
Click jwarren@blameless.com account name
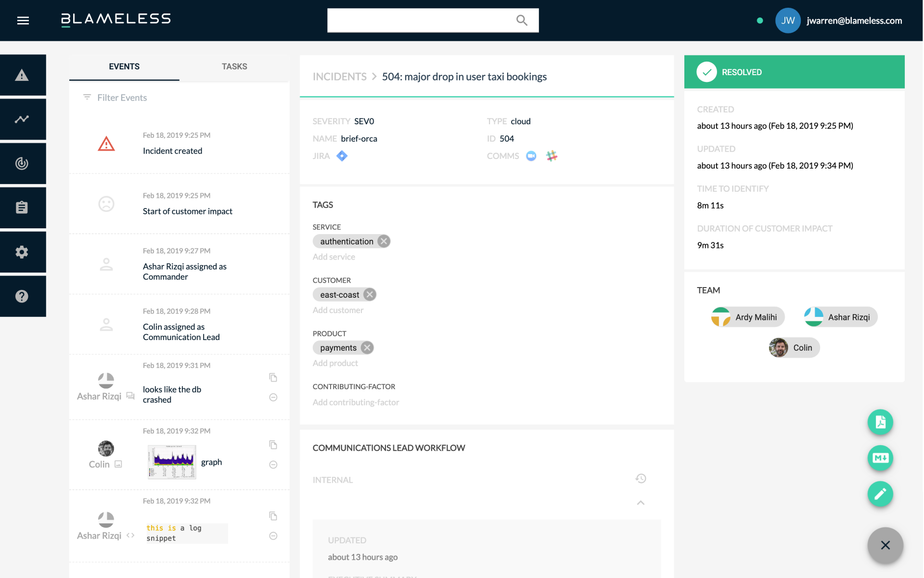coord(854,21)
